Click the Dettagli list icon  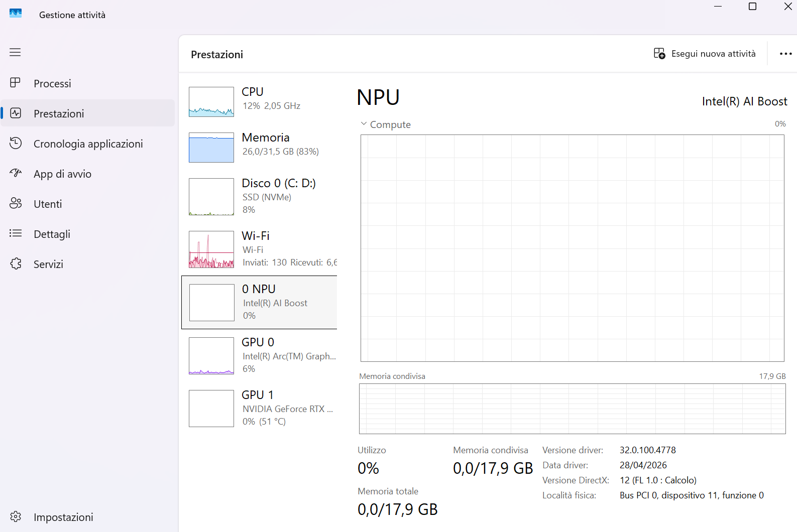[x=16, y=233]
